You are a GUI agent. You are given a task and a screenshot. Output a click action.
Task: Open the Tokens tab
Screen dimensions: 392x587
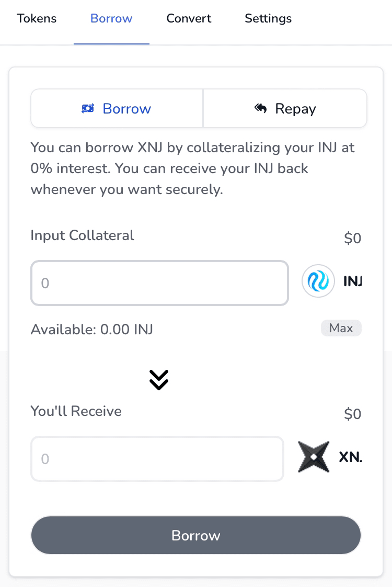(37, 19)
